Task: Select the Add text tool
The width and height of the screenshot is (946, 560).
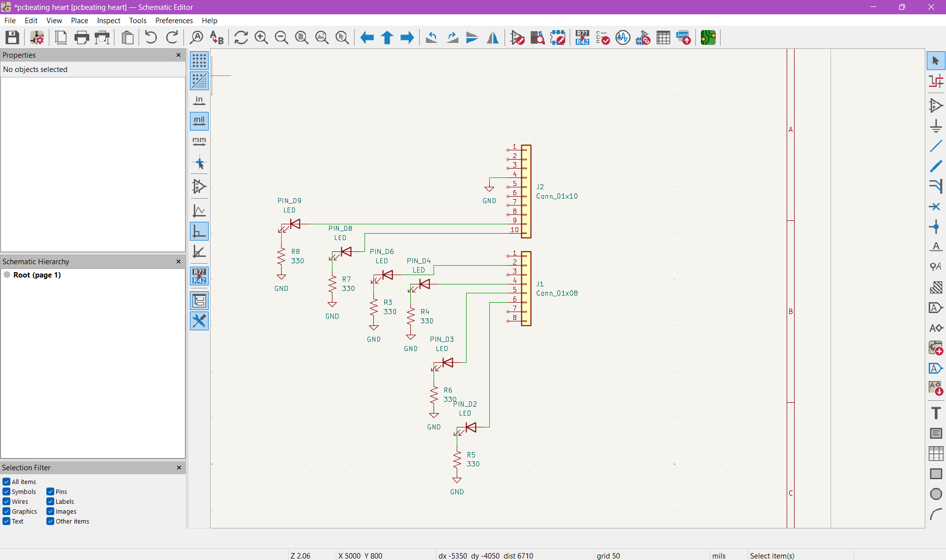Action: [935, 413]
